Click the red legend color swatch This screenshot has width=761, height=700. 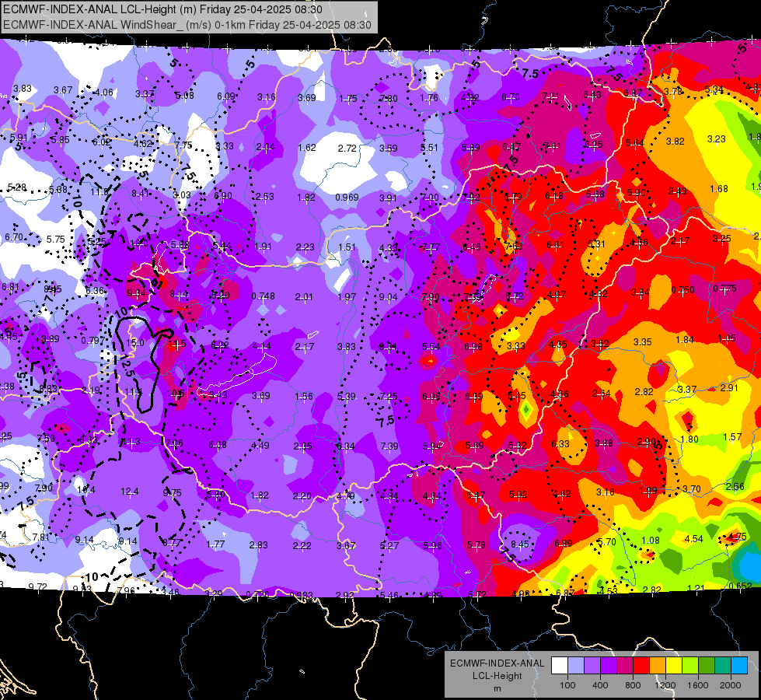pyautogui.click(x=641, y=666)
